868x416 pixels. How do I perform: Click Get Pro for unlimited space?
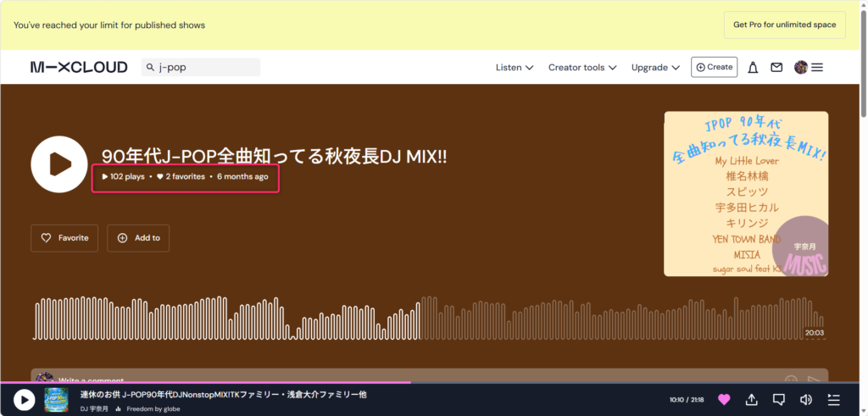(x=784, y=25)
